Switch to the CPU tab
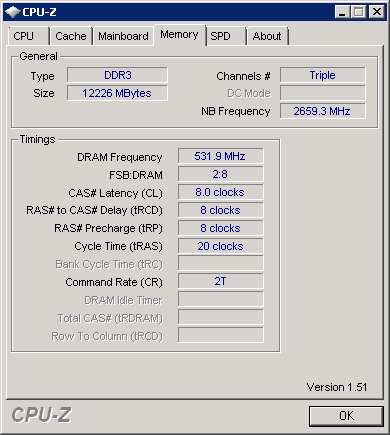 29,36
